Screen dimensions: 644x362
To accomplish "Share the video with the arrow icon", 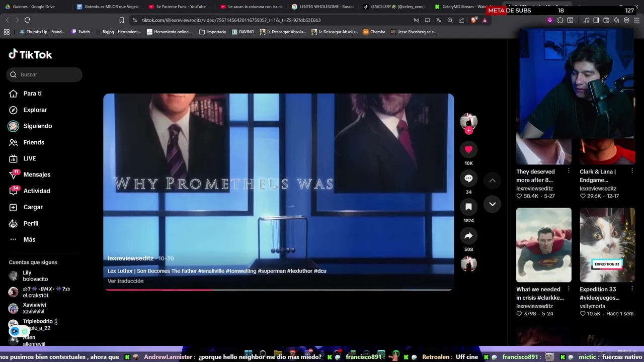I will (468, 236).
